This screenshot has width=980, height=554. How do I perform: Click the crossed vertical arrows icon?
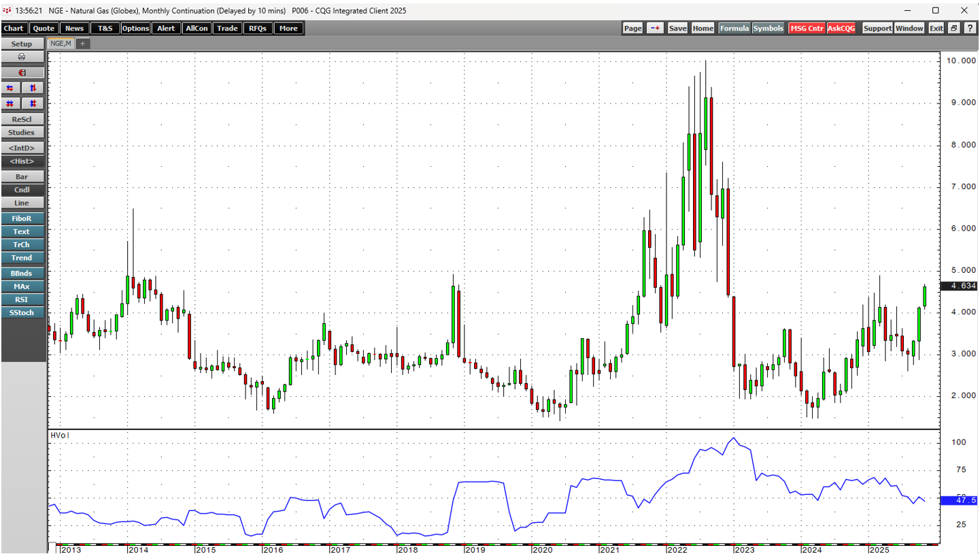tap(33, 103)
